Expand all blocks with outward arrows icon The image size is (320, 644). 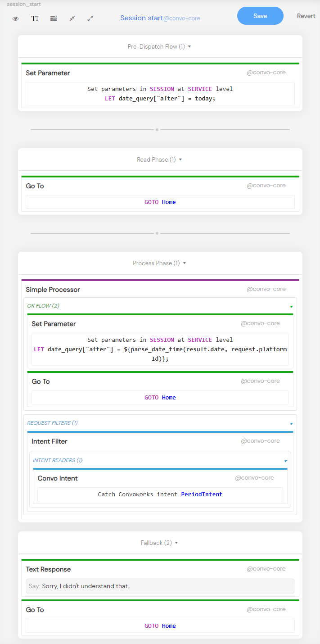[x=90, y=18]
